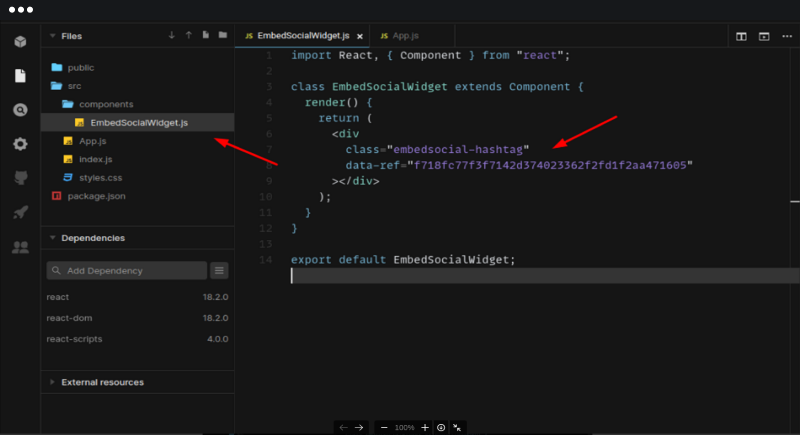Viewport: 800px width, 440px height.
Task: Click the dependency list menu button
Action: pos(219,271)
